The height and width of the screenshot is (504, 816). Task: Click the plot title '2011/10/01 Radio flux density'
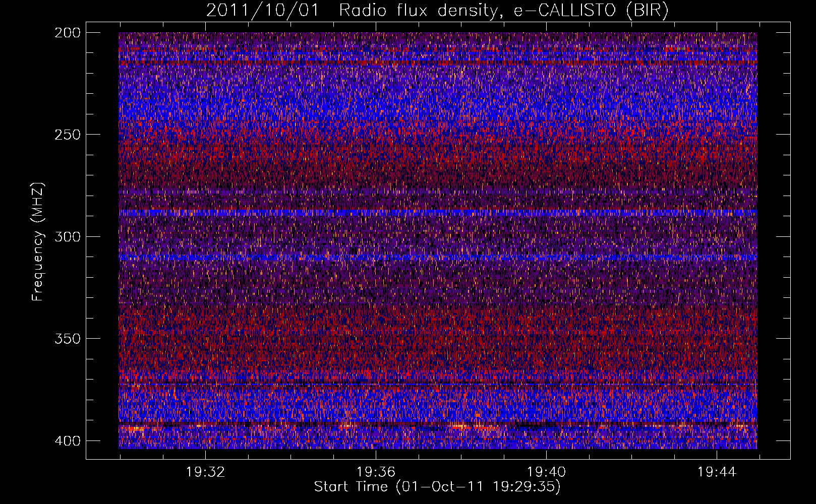437,11
